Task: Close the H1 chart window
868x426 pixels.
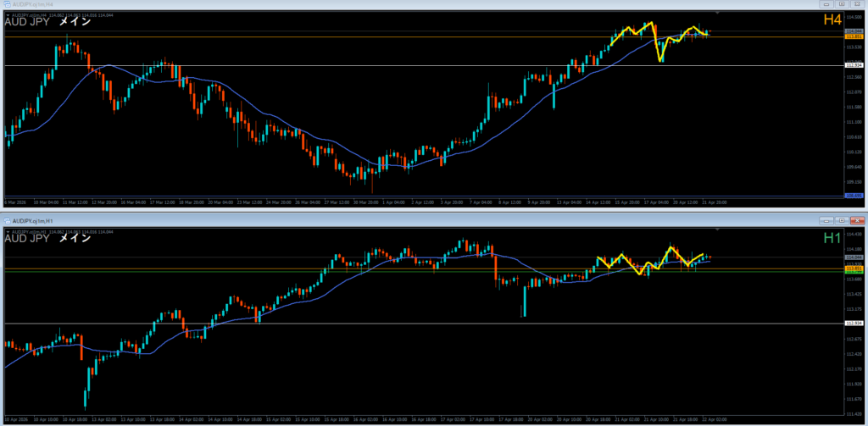Action: pyautogui.click(x=857, y=219)
